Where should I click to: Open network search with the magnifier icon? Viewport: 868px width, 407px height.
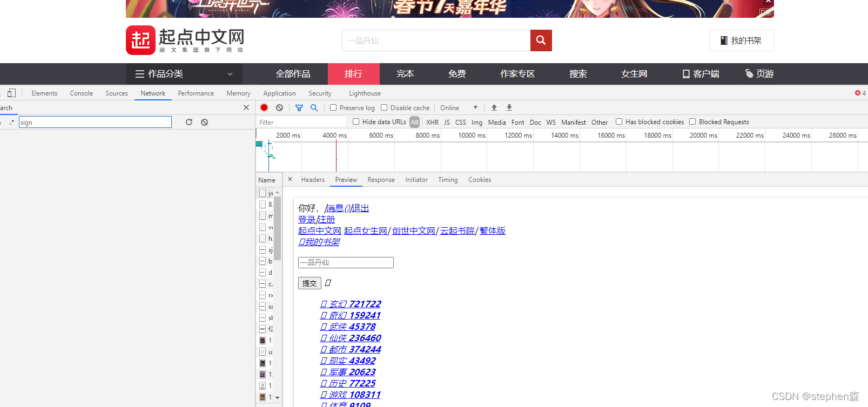[x=314, y=107]
